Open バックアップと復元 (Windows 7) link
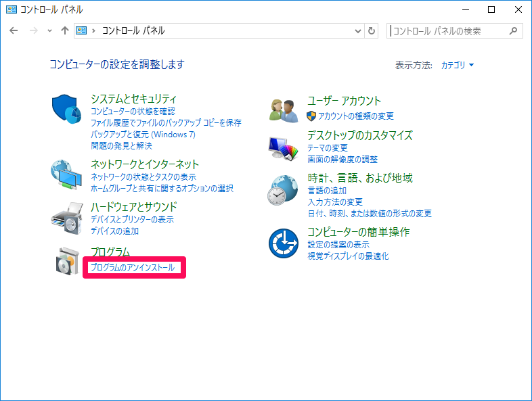The width and height of the screenshot is (532, 401). pos(143,135)
